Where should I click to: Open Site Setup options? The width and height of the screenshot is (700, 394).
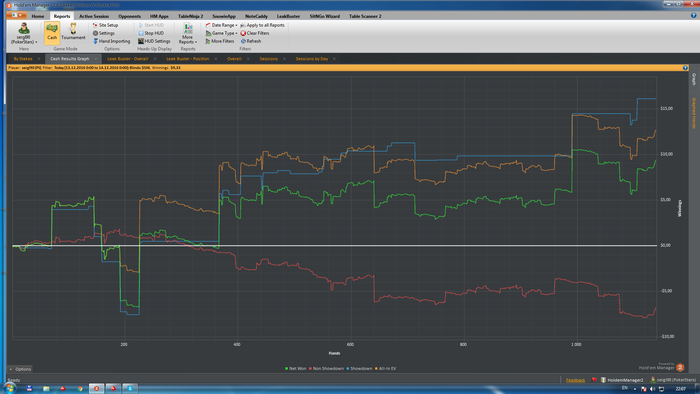click(105, 25)
